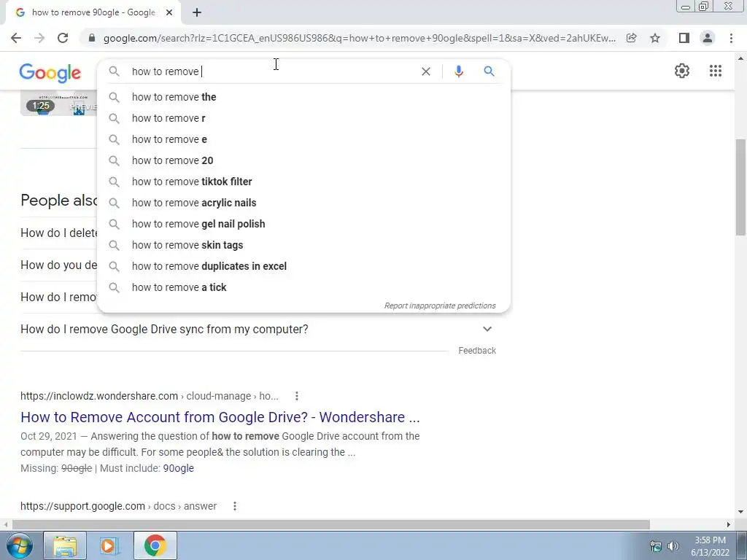
Task: Click the scroll-right arrow of horizontal scrollbar
Action: (x=729, y=524)
